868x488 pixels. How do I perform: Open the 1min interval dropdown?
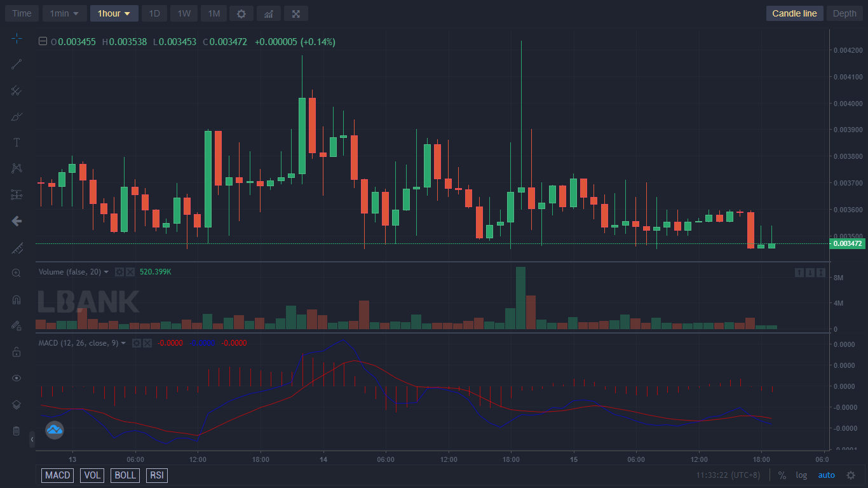click(x=65, y=13)
